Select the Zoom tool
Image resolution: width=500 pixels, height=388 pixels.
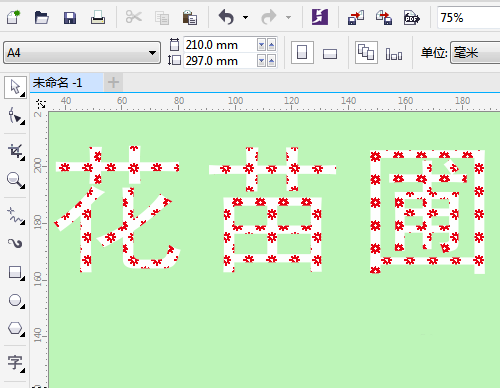(15, 180)
